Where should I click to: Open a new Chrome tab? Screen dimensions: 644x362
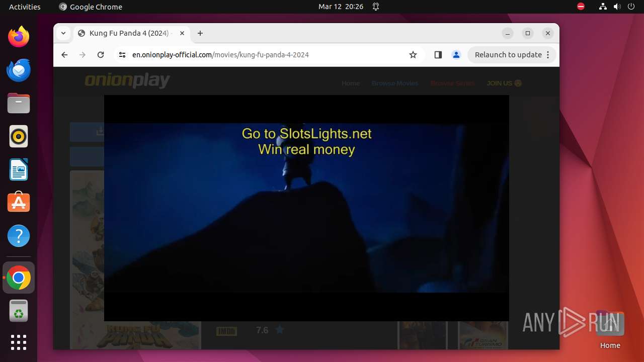[200, 33]
